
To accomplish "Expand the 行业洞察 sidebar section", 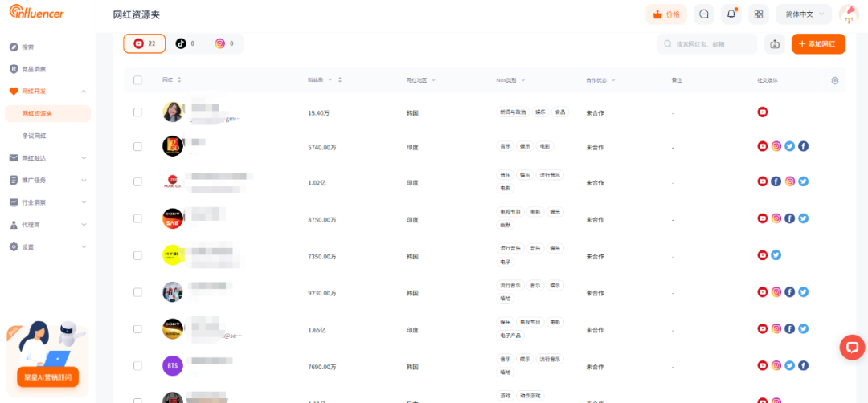I will (84, 202).
